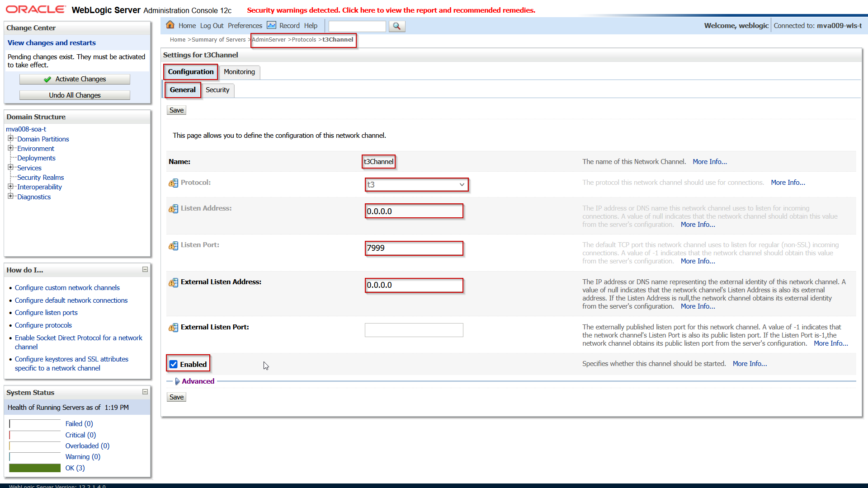This screenshot has width=868, height=488.
Task: Click the magnifying glass search button
Action: [396, 26]
